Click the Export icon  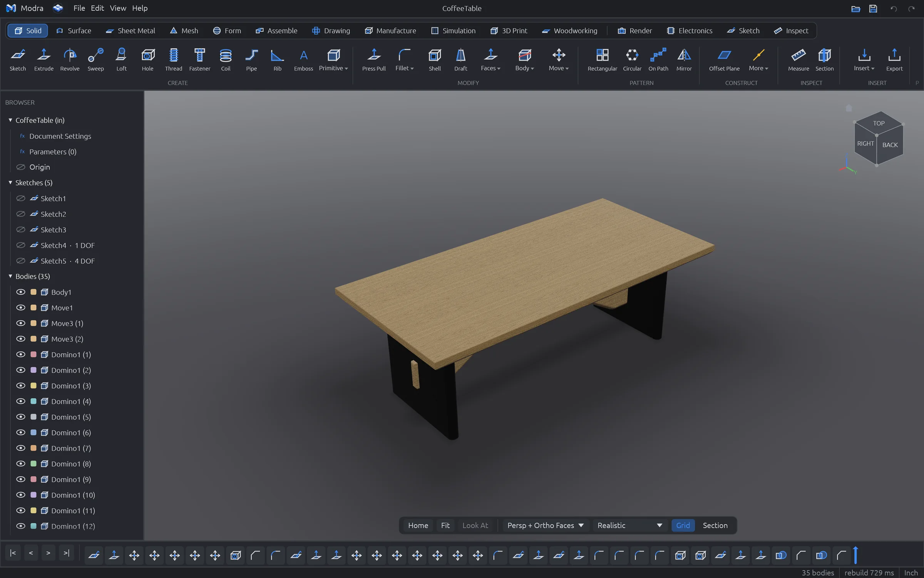[x=894, y=60]
